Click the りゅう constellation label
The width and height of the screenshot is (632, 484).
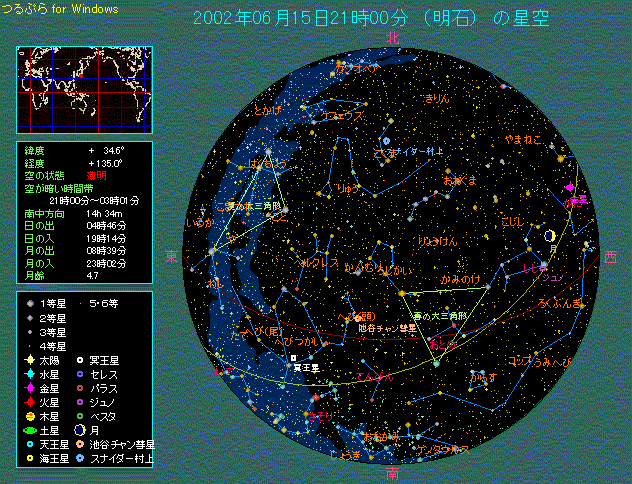click(x=348, y=188)
